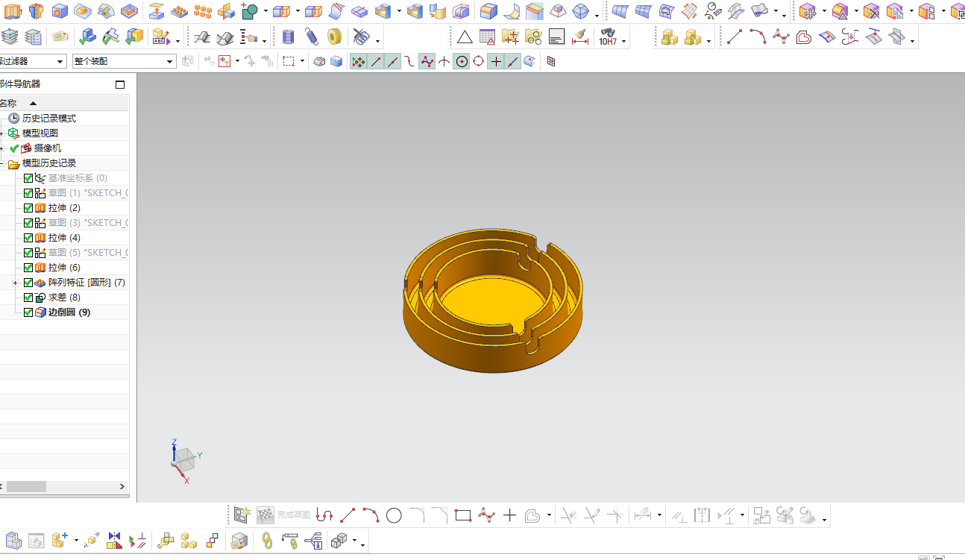Select the Studio Spline sketch tool
This screenshot has width=965, height=560.
(486, 515)
